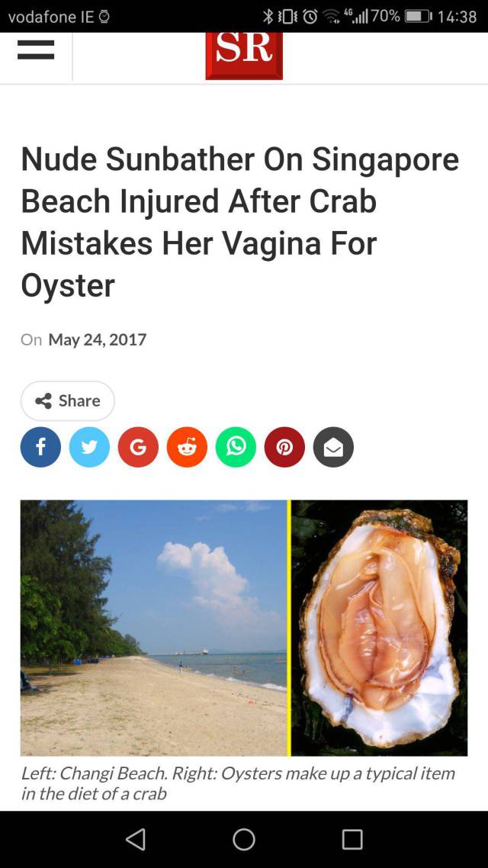The width and height of the screenshot is (488, 868).
Task: Pin article on Pinterest
Action: pos(285,447)
